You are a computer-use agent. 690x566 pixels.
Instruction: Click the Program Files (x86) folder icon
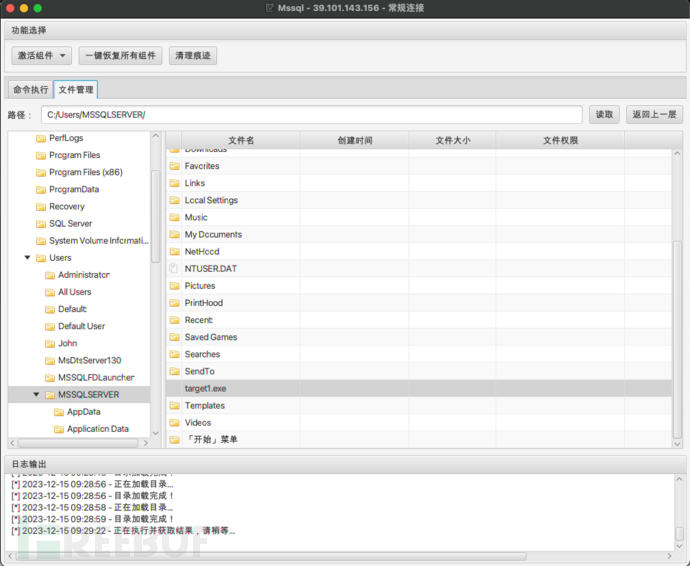click(x=41, y=172)
